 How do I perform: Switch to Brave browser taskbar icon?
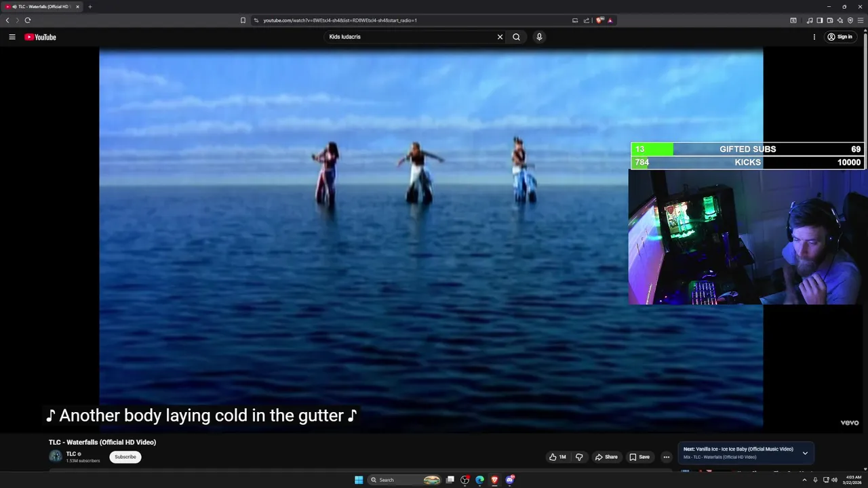click(494, 480)
